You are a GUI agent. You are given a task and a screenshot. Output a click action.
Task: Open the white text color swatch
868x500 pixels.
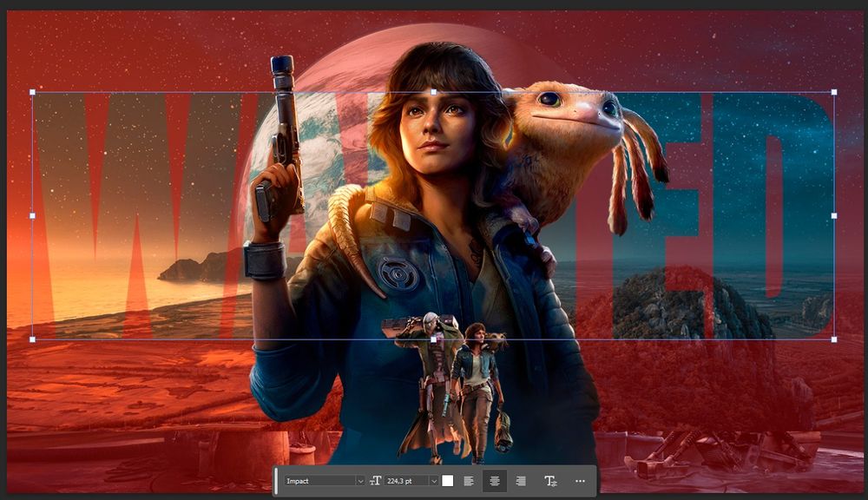pyautogui.click(x=448, y=481)
